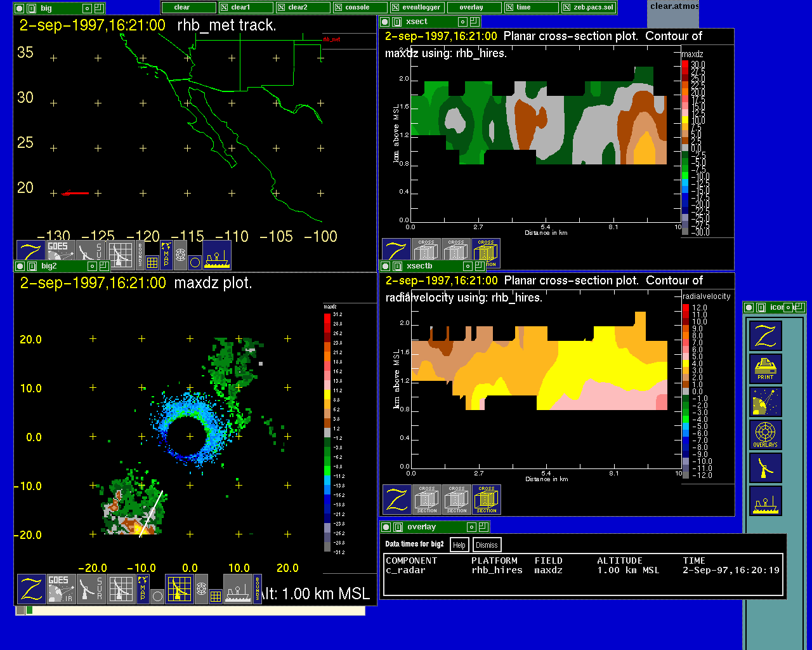The width and height of the screenshot is (812, 650).
Task: Click the radialvelocity color scale legend
Action: click(686, 391)
